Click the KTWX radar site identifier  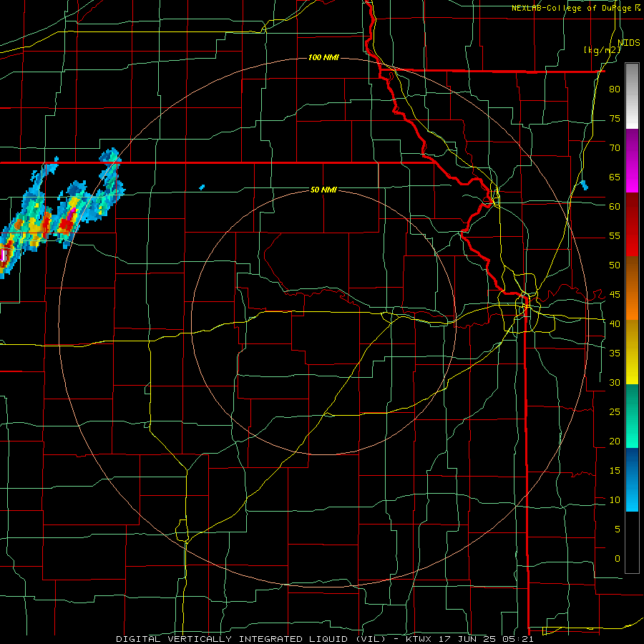click(x=421, y=639)
